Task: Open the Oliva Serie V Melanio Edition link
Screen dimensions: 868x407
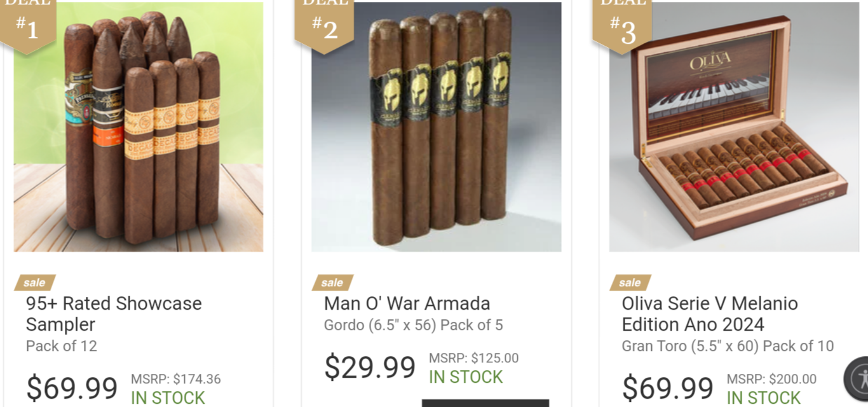Action: pos(710,314)
